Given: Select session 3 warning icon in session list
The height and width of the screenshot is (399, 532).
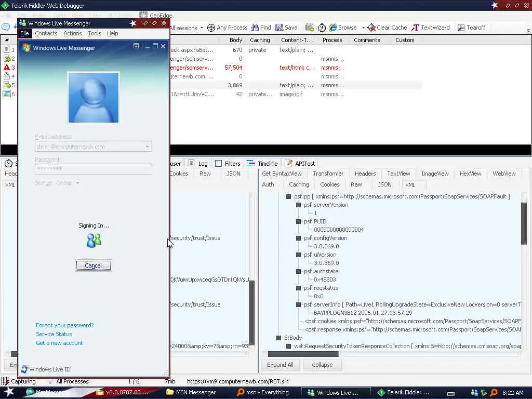Looking at the screenshot, I should [x=6, y=67].
